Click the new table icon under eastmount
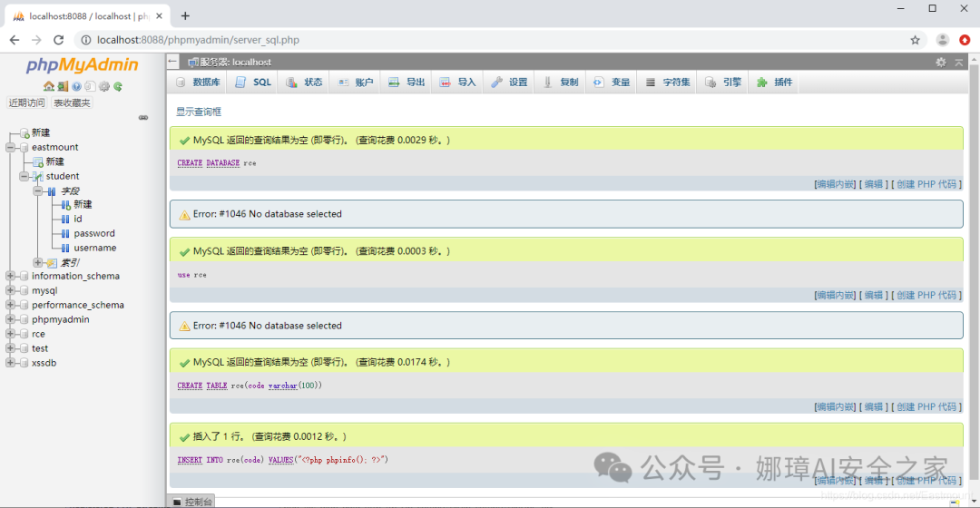Image resolution: width=980 pixels, height=508 pixels. (38, 161)
